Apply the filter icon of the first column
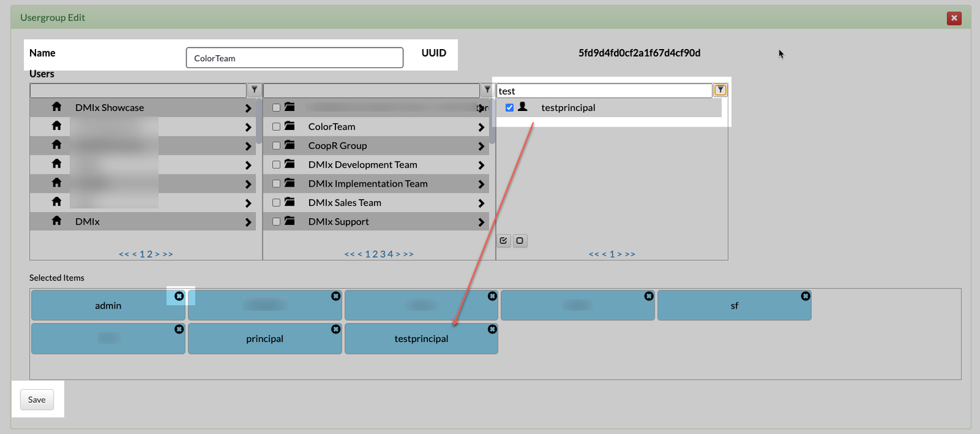Screen dimensions: 980x434 [254, 90]
